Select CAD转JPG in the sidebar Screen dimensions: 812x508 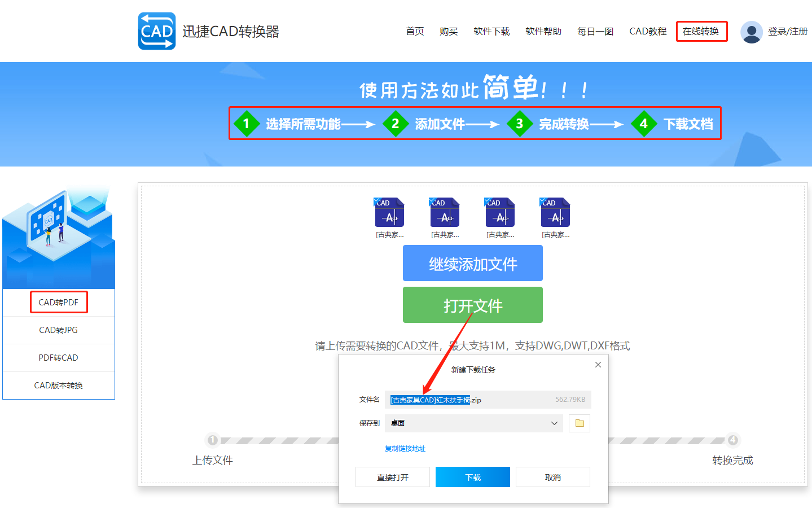59,330
